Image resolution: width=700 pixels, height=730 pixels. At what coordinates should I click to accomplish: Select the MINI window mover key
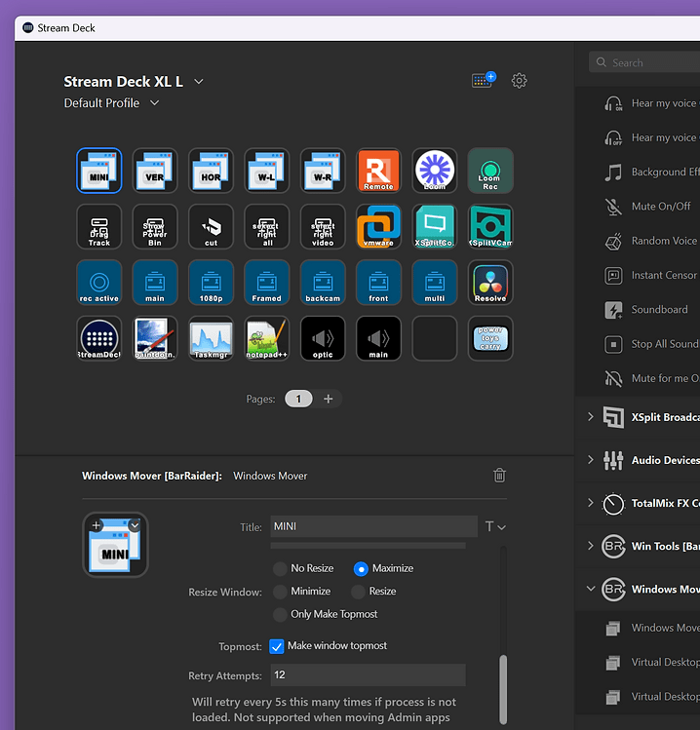click(x=99, y=171)
